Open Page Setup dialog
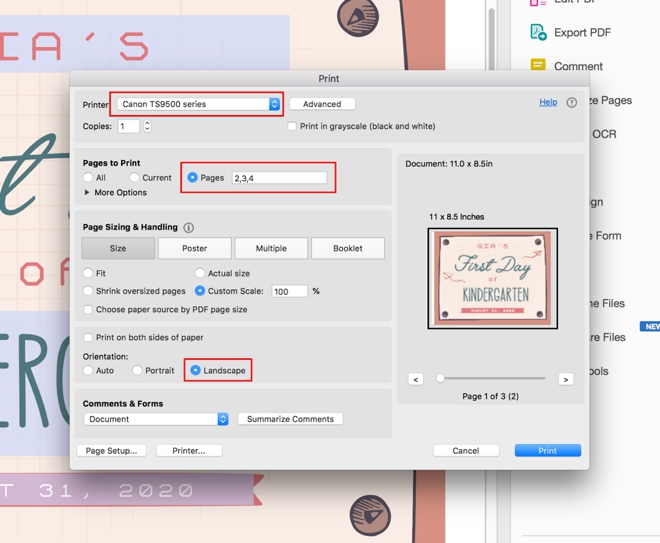The height and width of the screenshot is (543, 660). tap(111, 451)
